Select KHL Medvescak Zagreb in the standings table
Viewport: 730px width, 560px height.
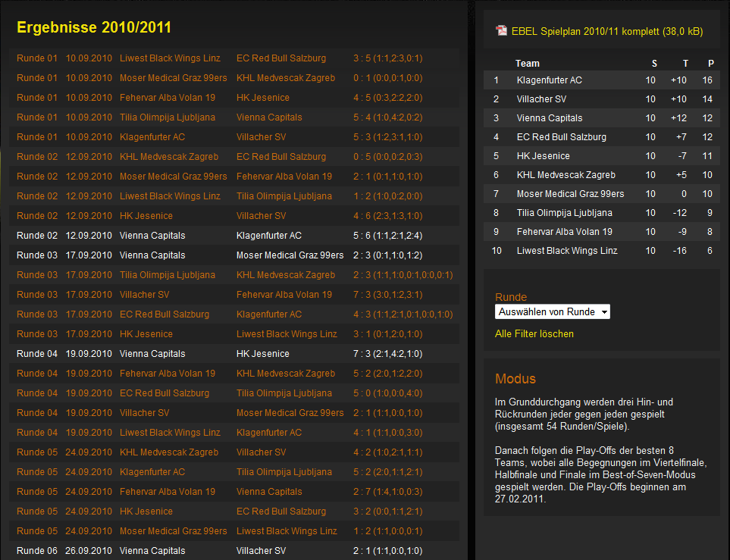[566, 175]
